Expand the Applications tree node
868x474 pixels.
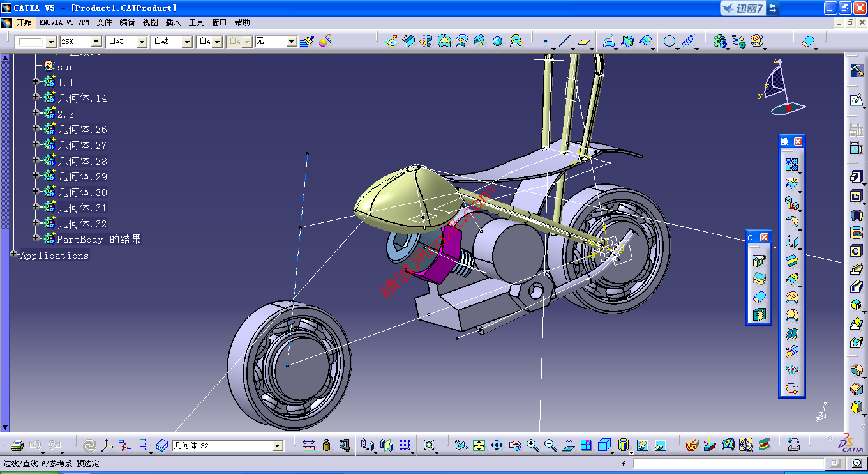(15, 254)
